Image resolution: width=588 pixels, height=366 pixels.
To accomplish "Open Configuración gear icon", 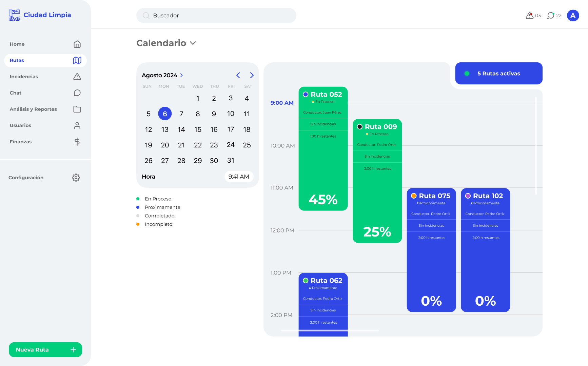I will pyautogui.click(x=76, y=178).
